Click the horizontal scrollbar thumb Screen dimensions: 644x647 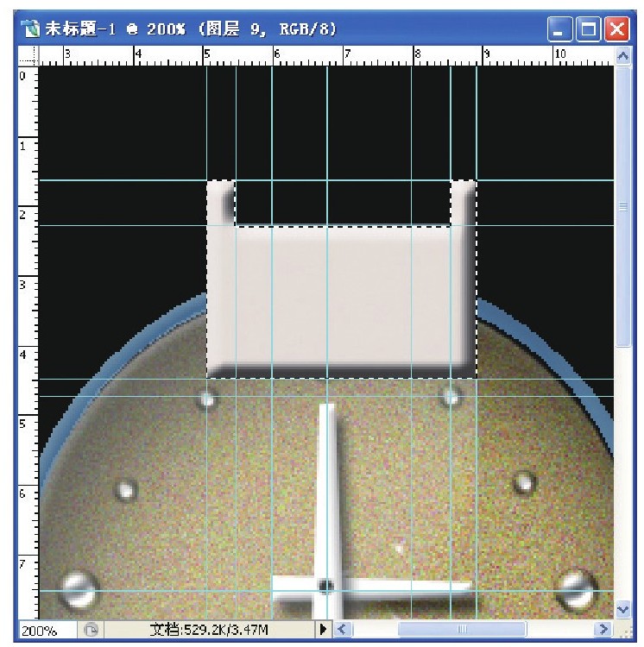click(462, 630)
